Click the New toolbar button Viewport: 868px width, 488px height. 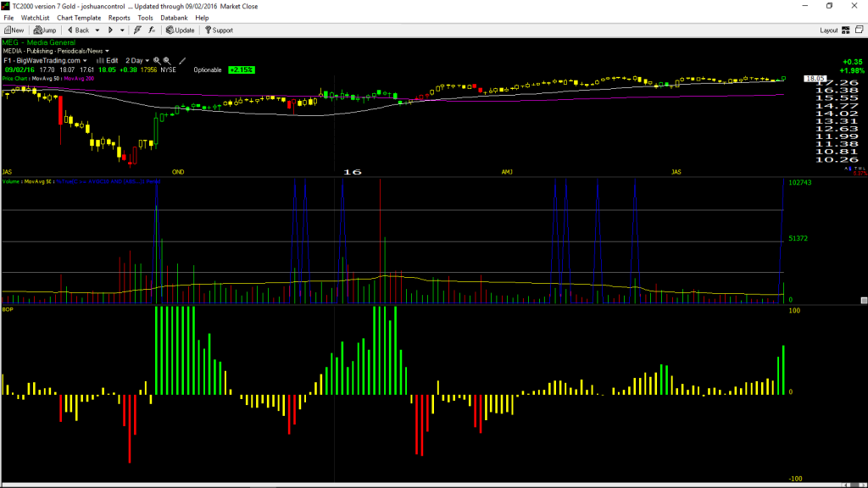click(x=14, y=30)
